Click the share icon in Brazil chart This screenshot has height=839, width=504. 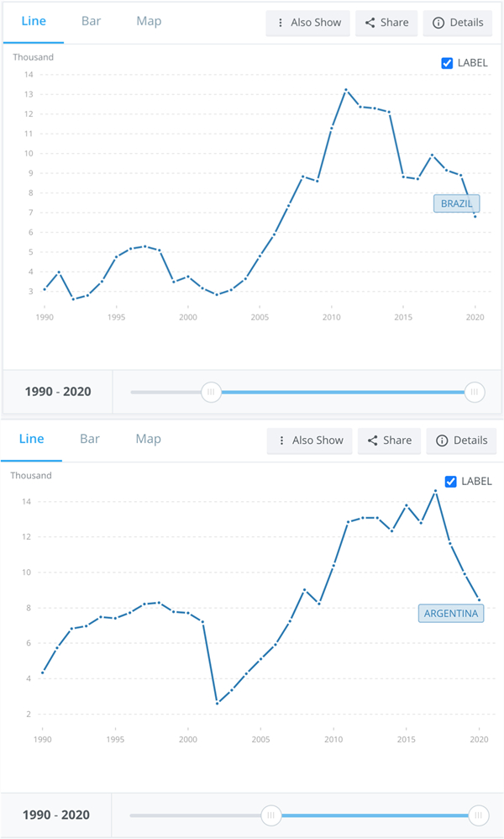tap(370, 23)
